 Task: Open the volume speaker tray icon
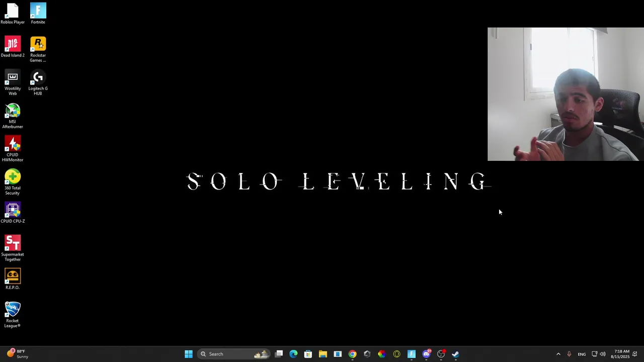(x=603, y=354)
